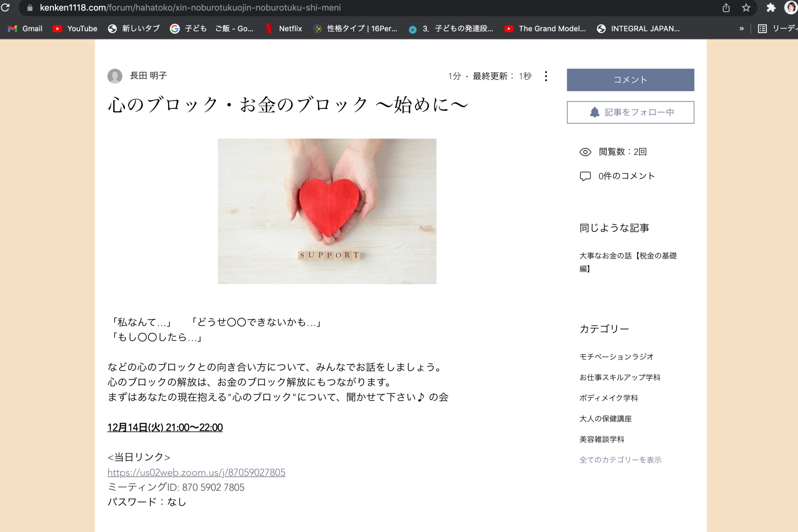This screenshot has height=532, width=798.
Task: Open the 美容雑談学科 category
Action: point(602,439)
